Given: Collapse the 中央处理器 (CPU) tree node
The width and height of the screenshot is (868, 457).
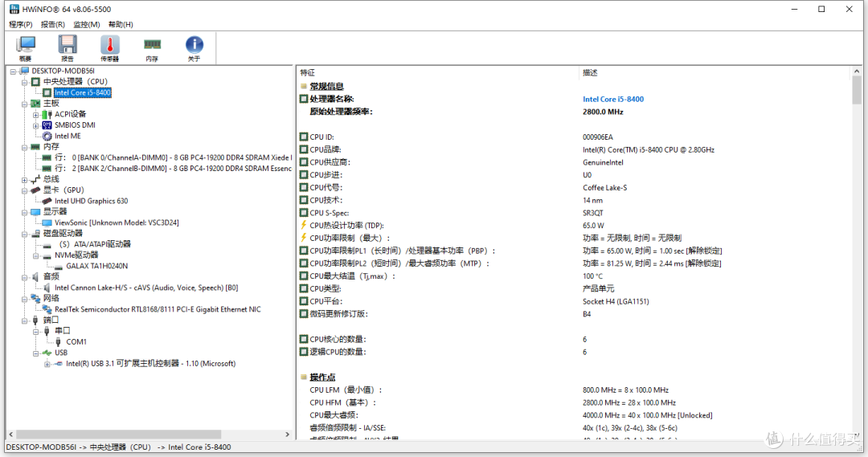Looking at the screenshot, I should 24,83.
